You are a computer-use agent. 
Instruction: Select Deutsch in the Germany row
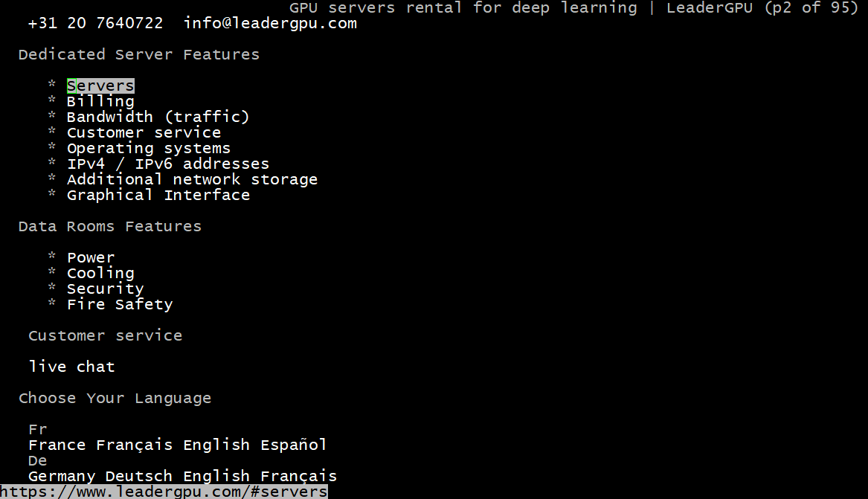tap(139, 476)
